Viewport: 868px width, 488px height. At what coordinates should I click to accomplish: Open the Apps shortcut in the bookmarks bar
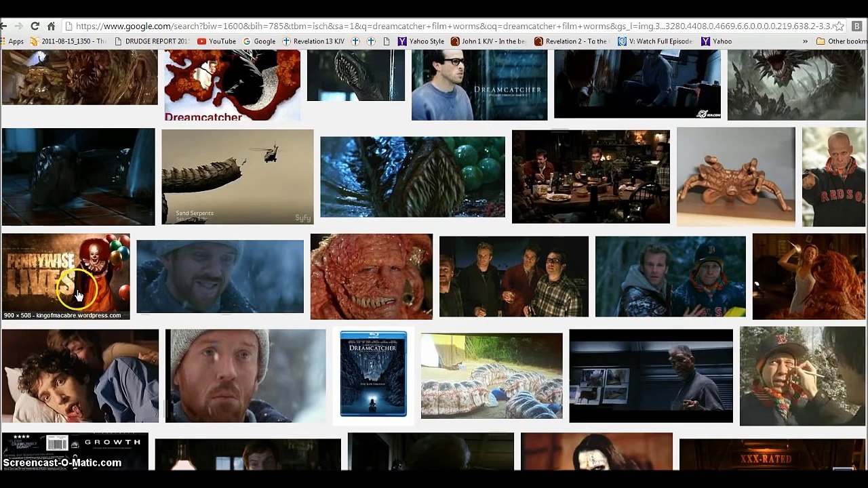pyautogui.click(x=12, y=41)
